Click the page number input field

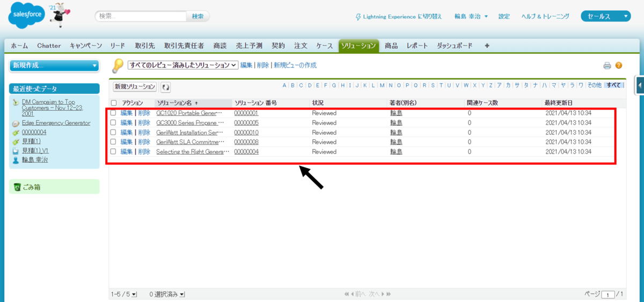point(608,294)
